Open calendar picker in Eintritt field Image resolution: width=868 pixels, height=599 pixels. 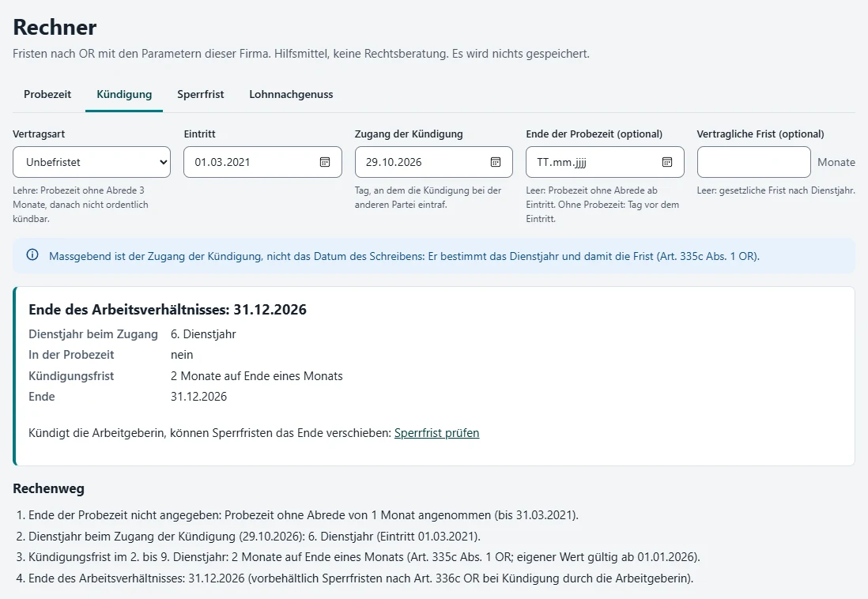[325, 162]
